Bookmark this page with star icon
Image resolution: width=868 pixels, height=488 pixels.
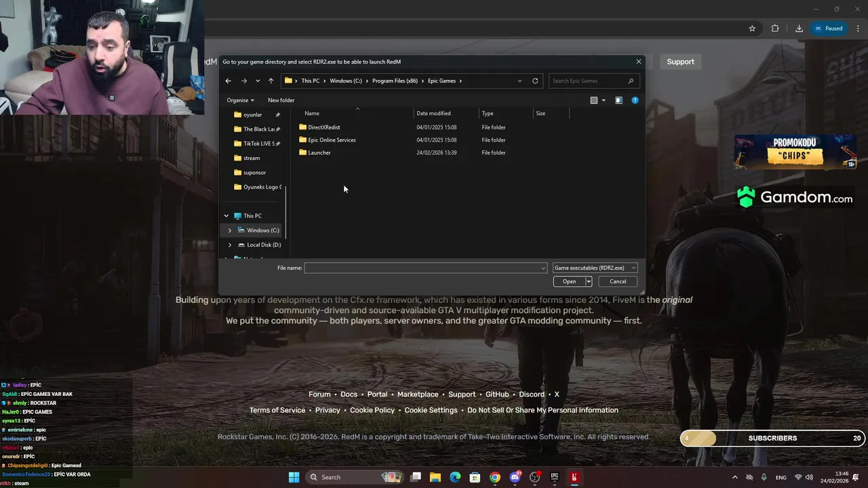(x=752, y=28)
